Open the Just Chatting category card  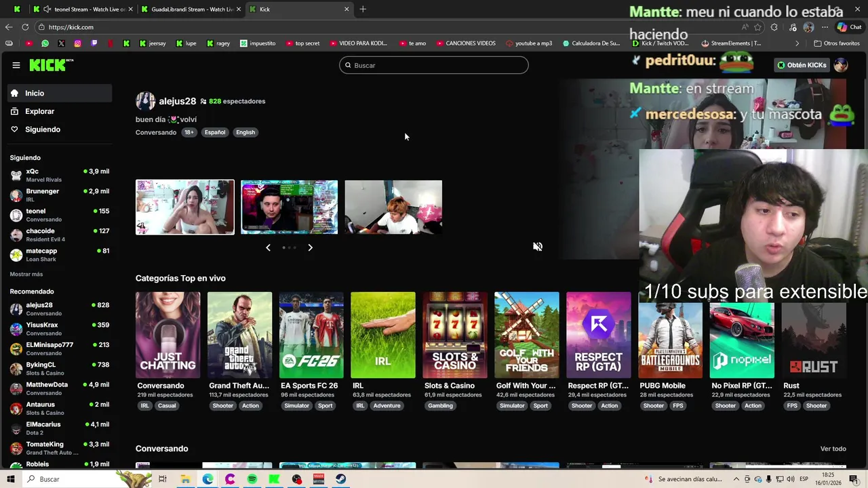click(167, 335)
